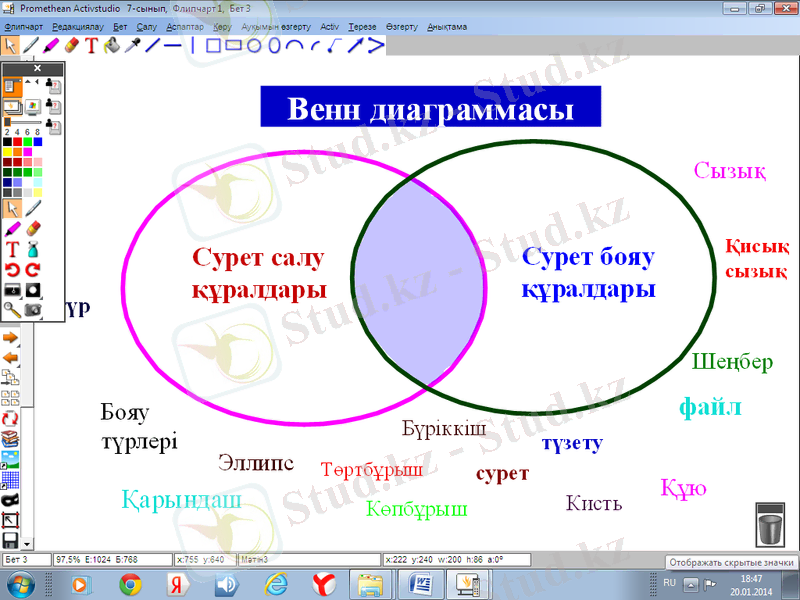
Task: Close the floating toolbox with X
Action: pos(37,68)
